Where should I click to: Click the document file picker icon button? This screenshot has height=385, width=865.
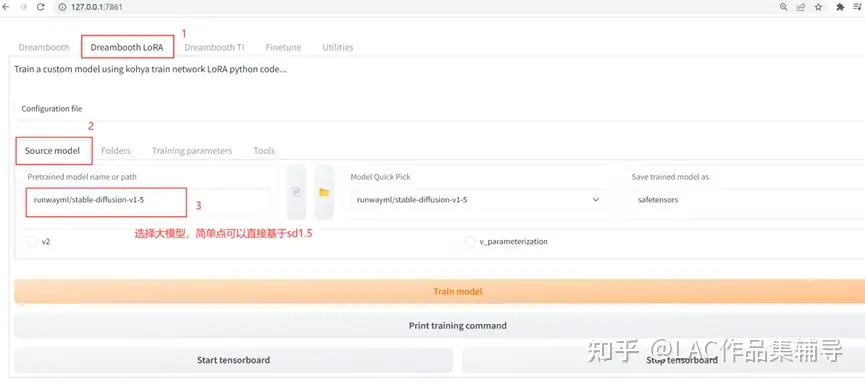[296, 192]
